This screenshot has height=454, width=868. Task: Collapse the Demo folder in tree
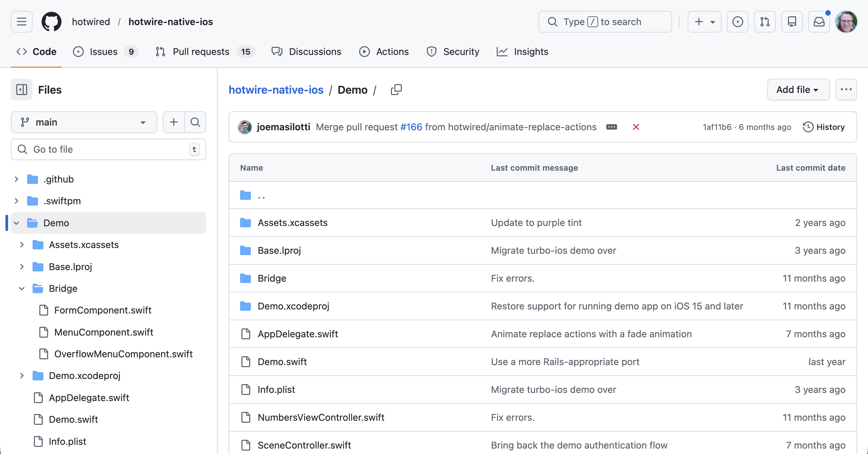(x=16, y=223)
